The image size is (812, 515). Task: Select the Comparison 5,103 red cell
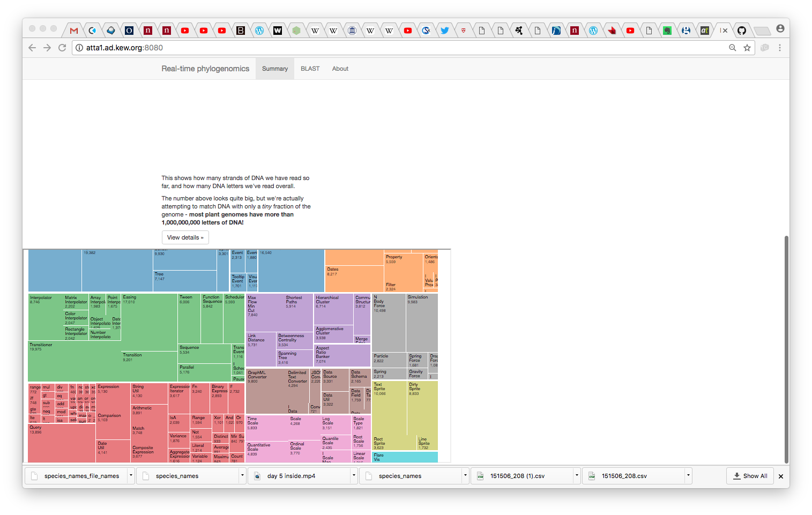pos(113,426)
